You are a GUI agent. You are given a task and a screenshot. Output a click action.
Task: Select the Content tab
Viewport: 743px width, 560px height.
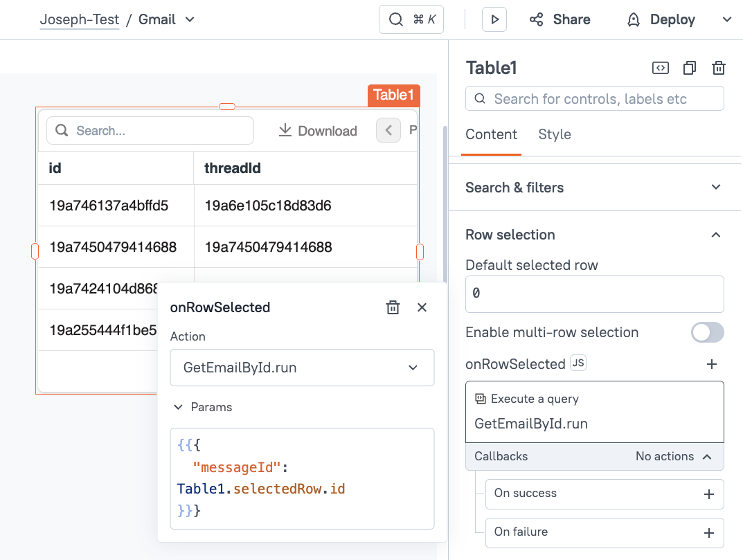491,134
